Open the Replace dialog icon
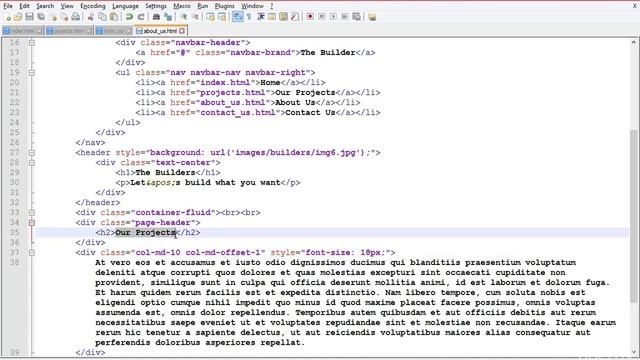This screenshot has width=640, height=360. click(168, 17)
